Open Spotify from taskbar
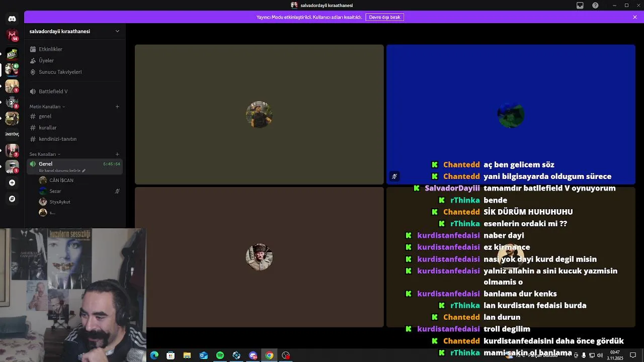 (x=220, y=355)
